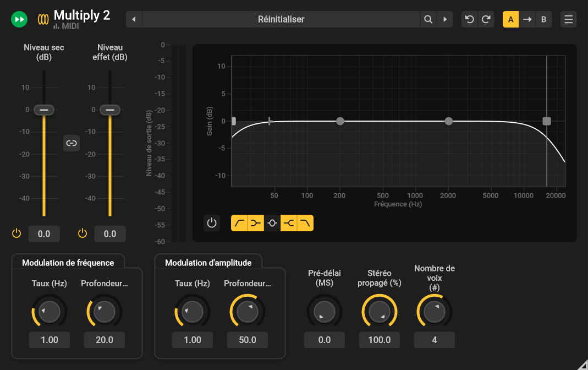Go to next preset arrow
Viewport: 588px width, 370px height.
click(x=445, y=19)
